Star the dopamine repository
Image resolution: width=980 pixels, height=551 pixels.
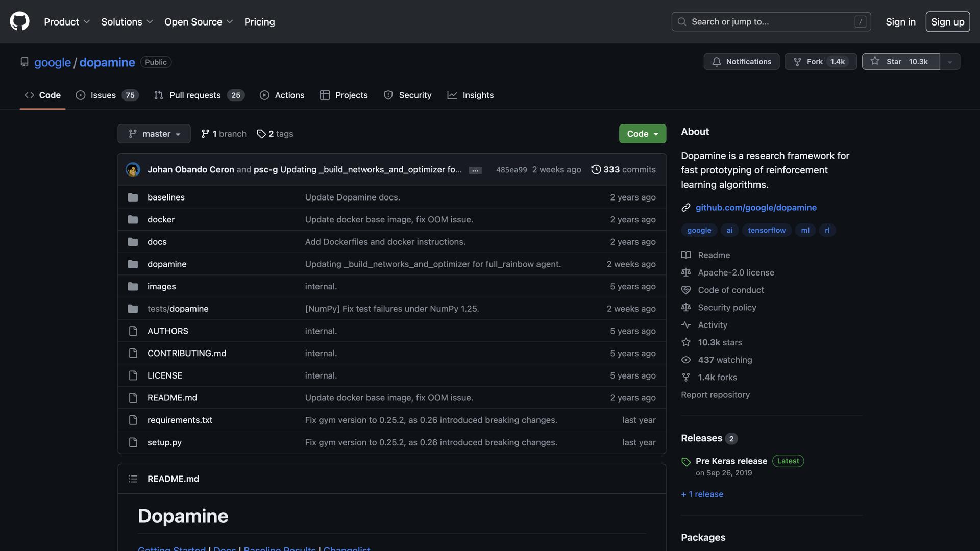pyautogui.click(x=900, y=61)
